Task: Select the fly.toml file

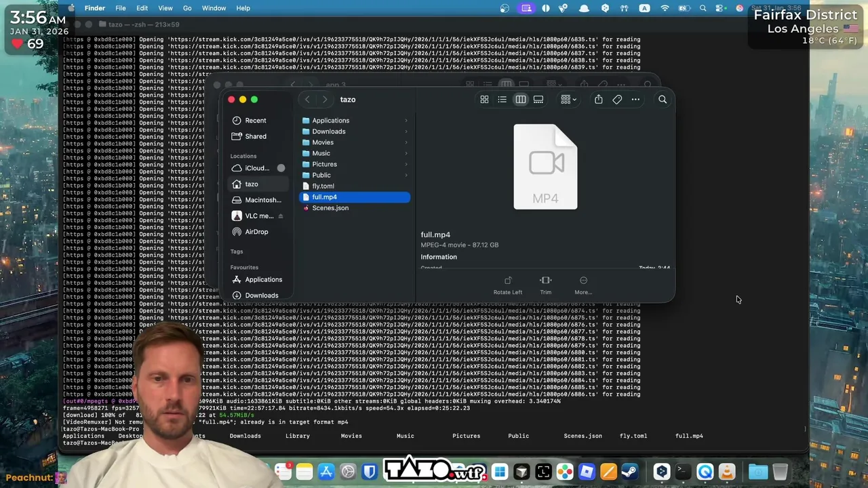Action: tap(355, 186)
